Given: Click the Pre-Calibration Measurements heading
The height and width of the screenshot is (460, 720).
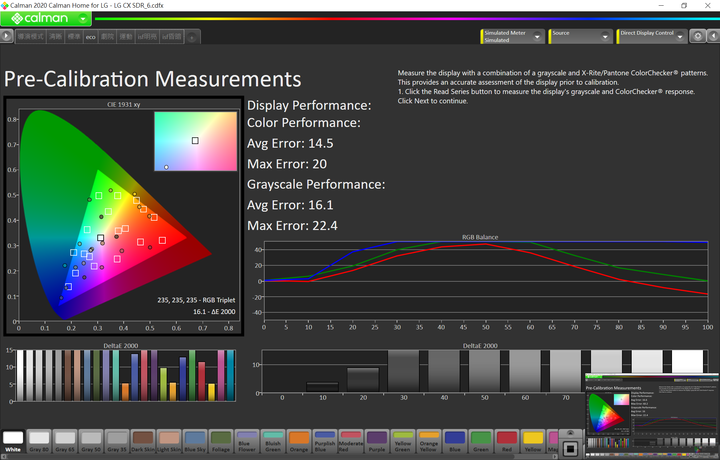Looking at the screenshot, I should coord(152,79).
